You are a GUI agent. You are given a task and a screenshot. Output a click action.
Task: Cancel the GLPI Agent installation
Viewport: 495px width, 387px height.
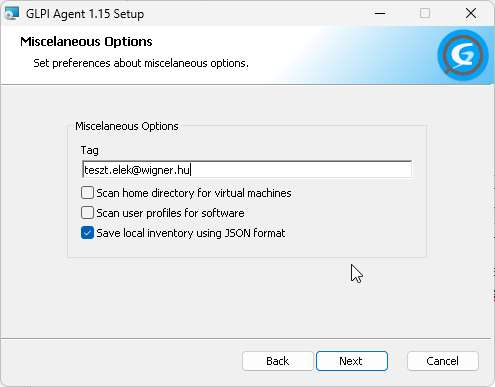(443, 361)
